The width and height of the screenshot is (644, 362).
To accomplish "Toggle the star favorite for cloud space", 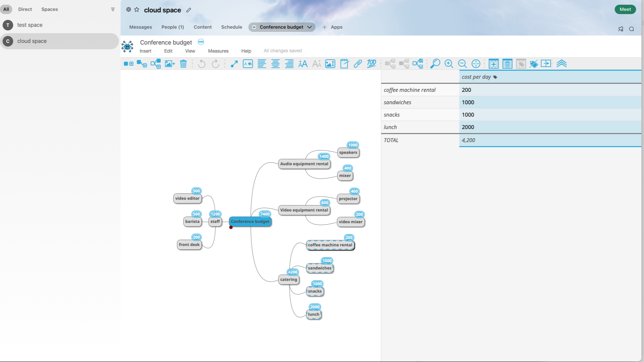I will point(137,9).
